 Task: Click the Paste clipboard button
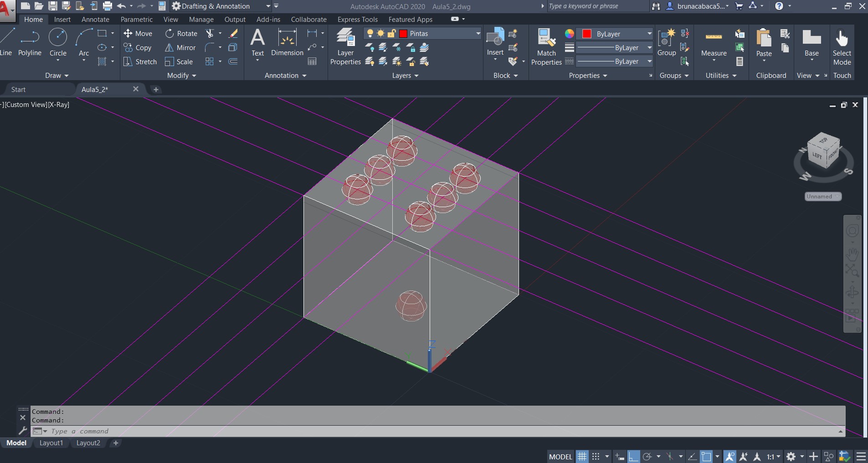tap(764, 43)
